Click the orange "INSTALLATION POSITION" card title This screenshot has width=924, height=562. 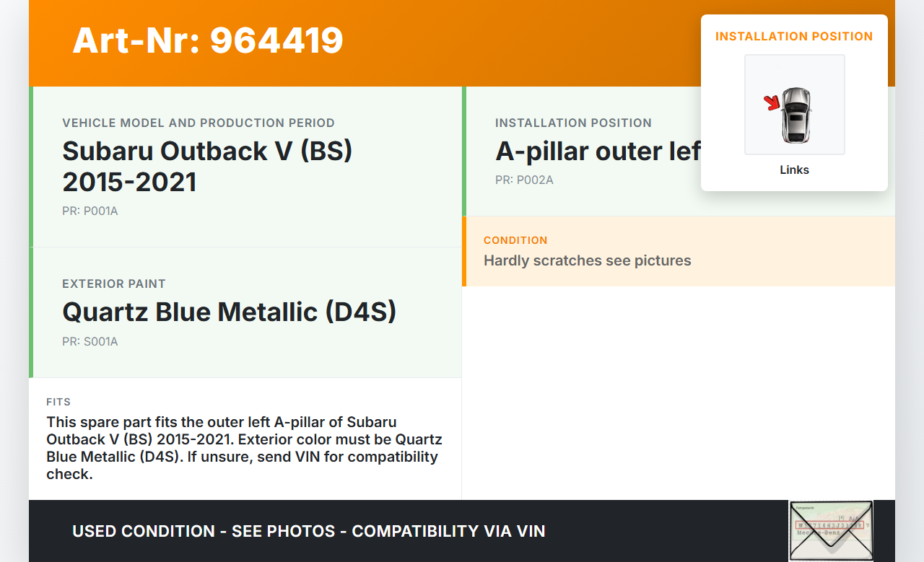(x=794, y=36)
